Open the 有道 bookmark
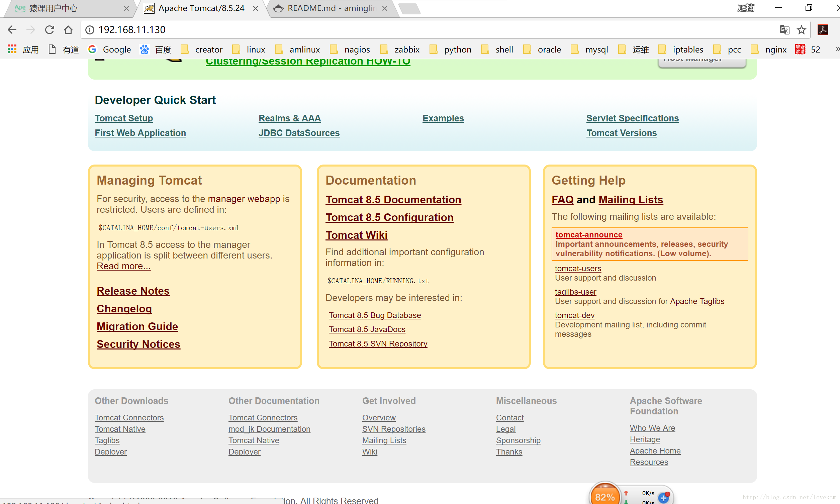Viewport: 840px width, 504px height. (64, 49)
